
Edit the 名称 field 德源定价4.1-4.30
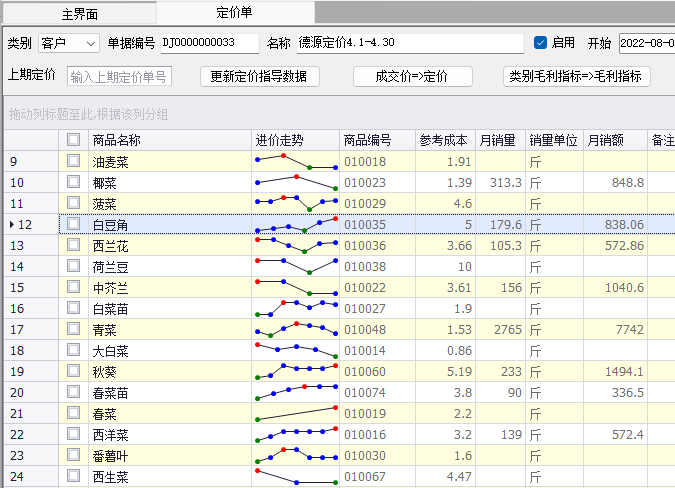(x=410, y=43)
